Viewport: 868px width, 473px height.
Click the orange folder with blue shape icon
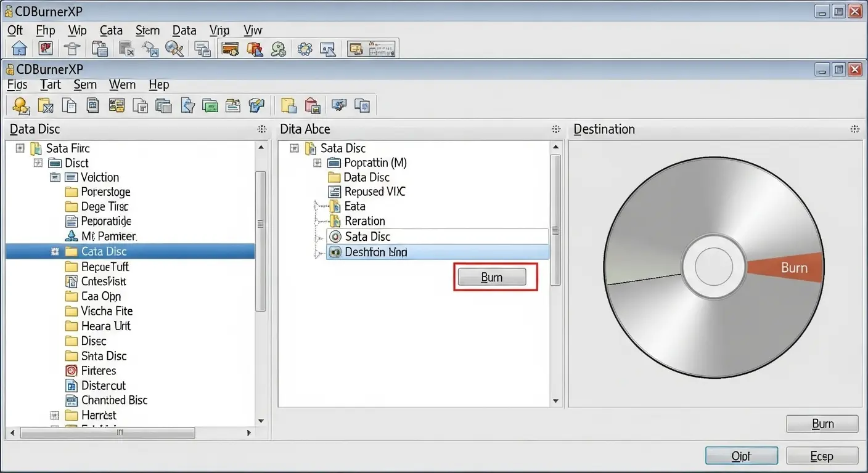click(x=254, y=49)
